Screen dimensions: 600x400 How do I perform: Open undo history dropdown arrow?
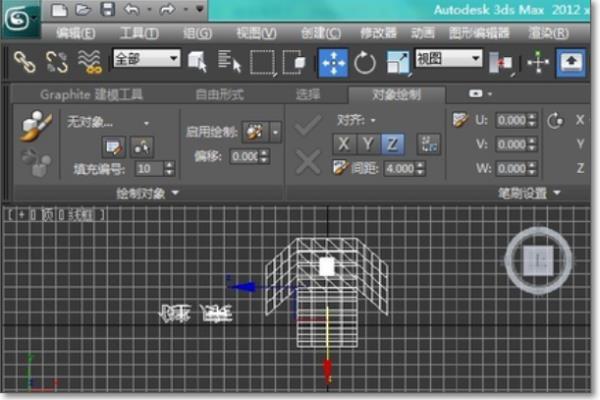[149, 10]
